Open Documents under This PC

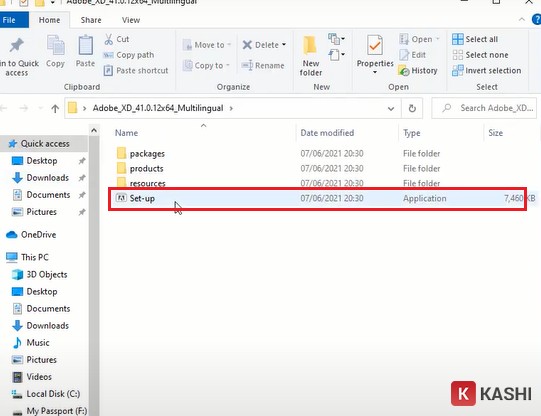tap(48, 309)
